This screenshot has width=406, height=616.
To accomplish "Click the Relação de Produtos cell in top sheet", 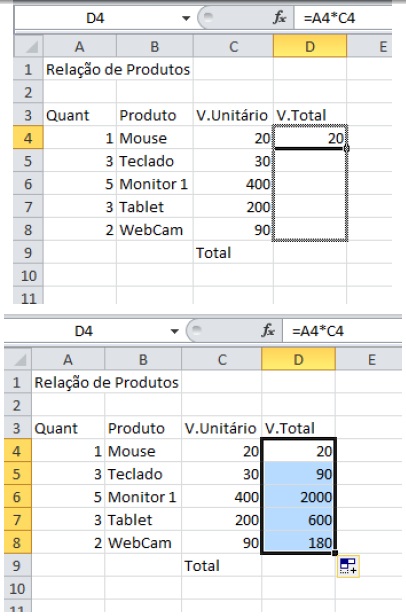I will (118, 70).
